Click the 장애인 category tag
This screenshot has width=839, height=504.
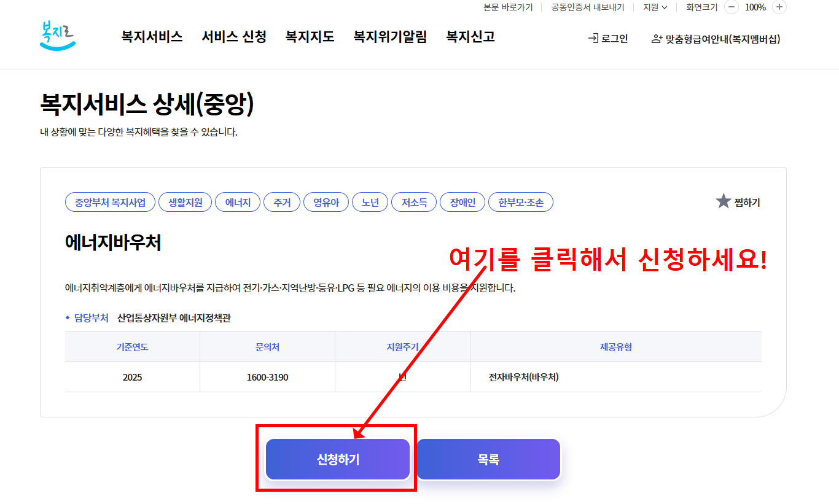[x=462, y=201]
